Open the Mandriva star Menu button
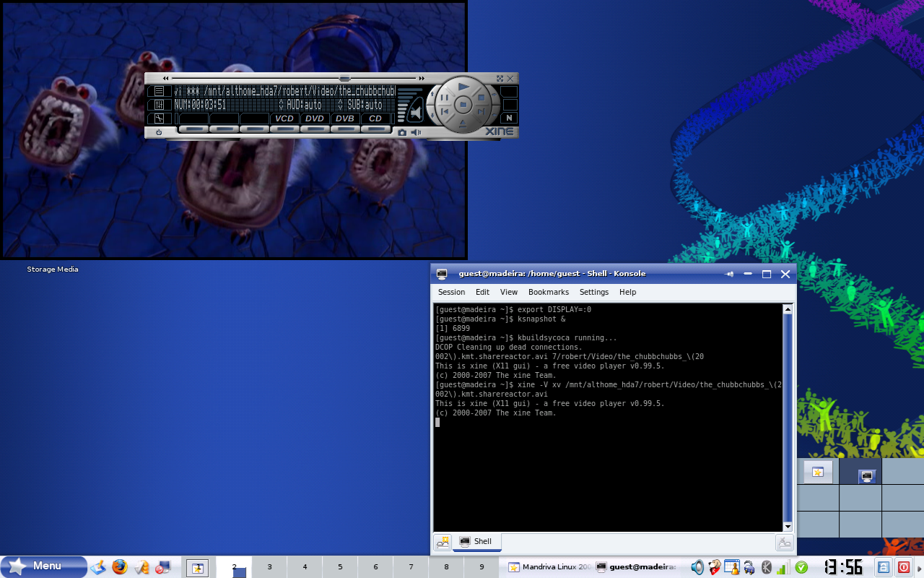This screenshot has height=578, width=924. click(43, 566)
